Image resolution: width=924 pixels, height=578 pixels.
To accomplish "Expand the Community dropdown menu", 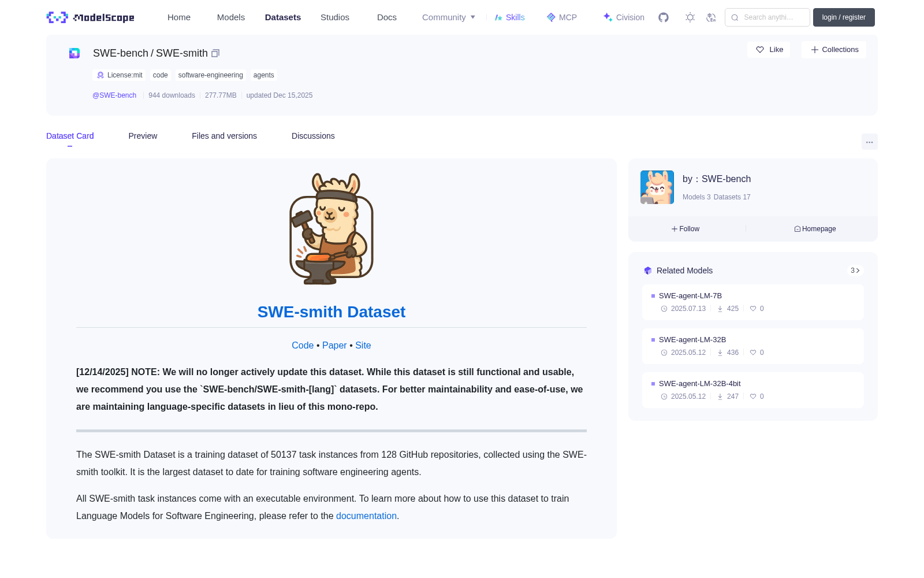I will (x=449, y=17).
